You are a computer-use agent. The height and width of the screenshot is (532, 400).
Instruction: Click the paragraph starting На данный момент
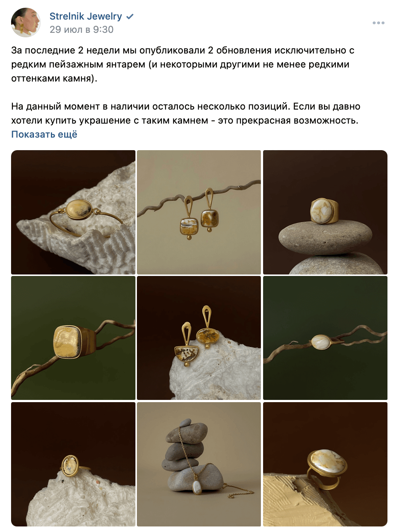click(186, 113)
